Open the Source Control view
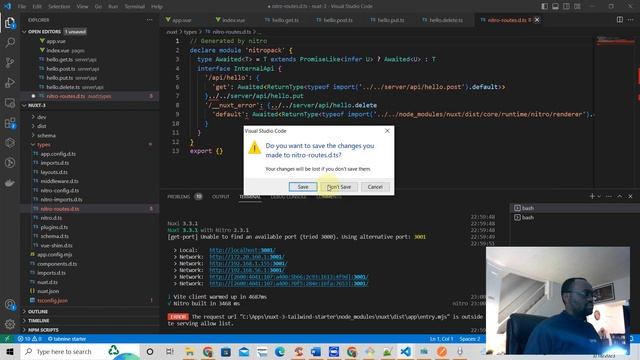This screenshot has width=640, height=360. click(10, 62)
